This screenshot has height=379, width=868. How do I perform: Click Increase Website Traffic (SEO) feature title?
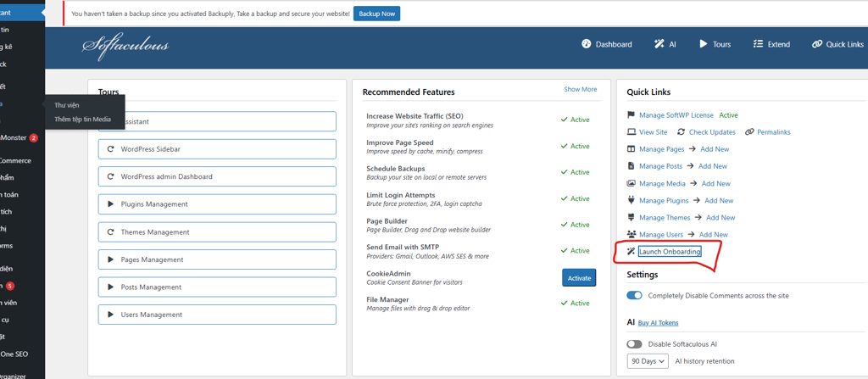coord(415,116)
